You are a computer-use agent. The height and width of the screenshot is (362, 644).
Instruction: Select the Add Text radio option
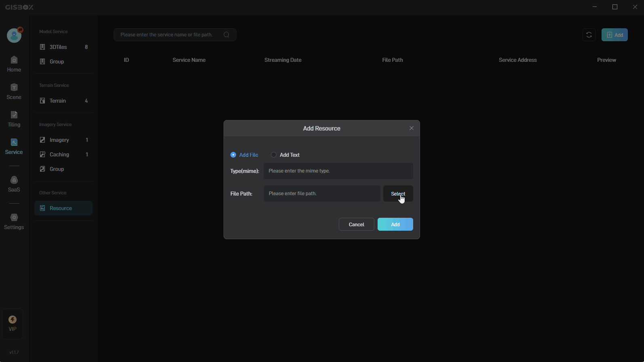pos(274,155)
